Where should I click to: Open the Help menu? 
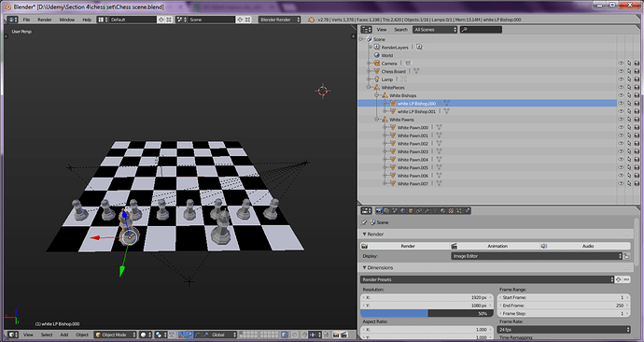tap(87, 20)
